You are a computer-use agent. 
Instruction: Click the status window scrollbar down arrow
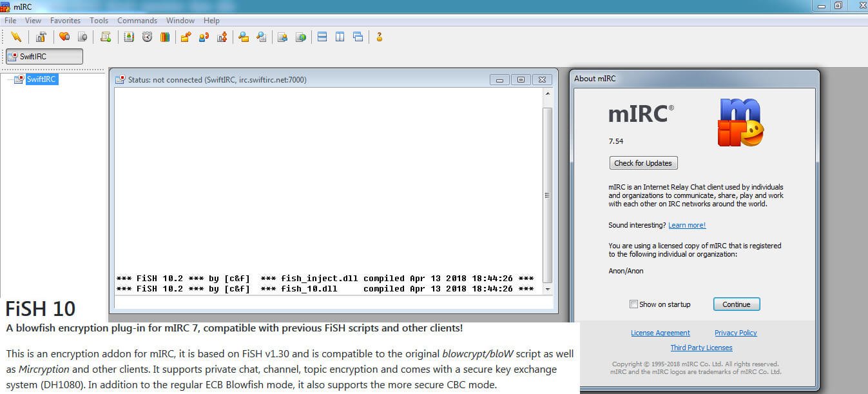pyautogui.click(x=548, y=290)
